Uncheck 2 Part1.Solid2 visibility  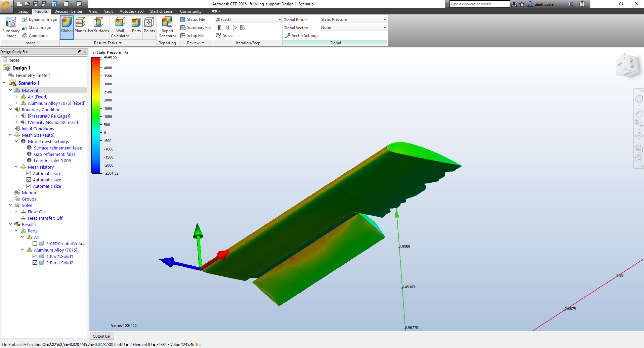(x=35, y=262)
